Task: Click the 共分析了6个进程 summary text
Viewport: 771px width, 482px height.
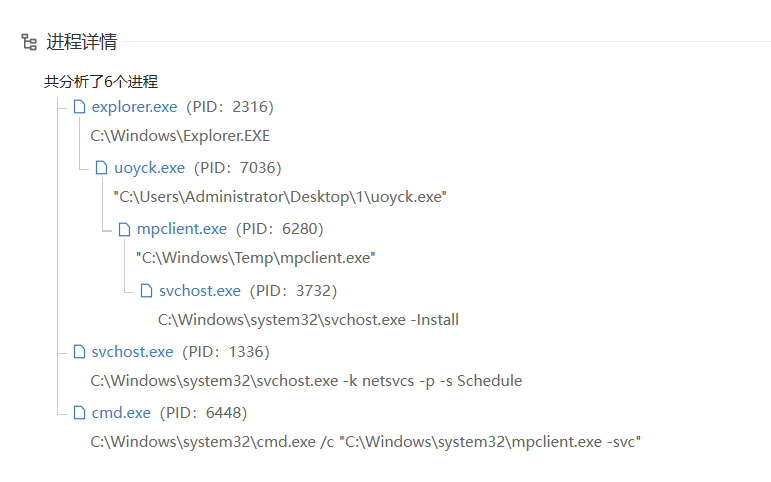Action: [100, 81]
